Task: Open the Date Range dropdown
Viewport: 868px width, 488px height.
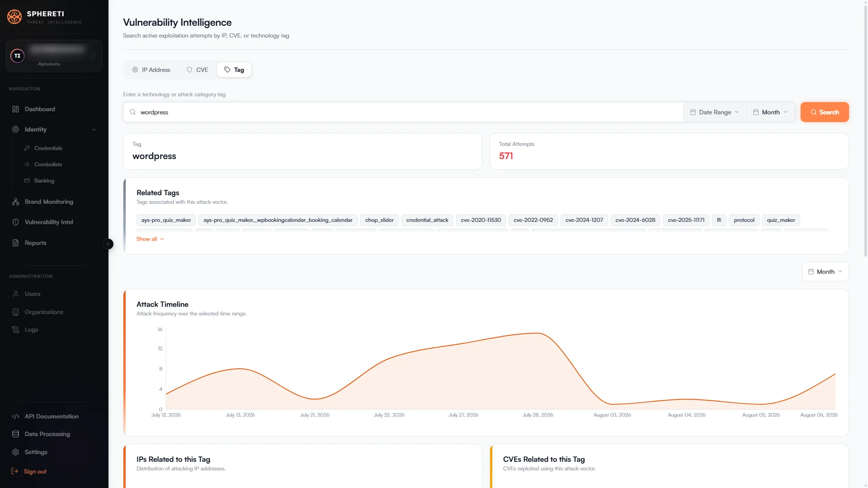Action: coord(714,112)
